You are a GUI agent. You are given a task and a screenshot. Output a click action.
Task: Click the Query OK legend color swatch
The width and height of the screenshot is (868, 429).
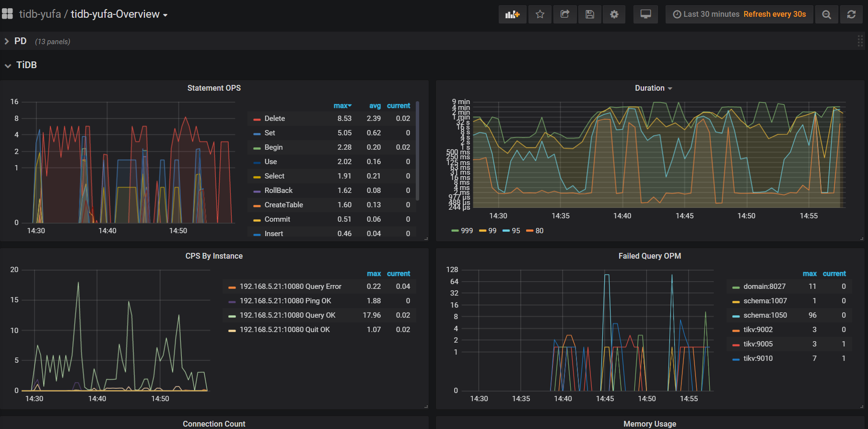pyautogui.click(x=232, y=316)
